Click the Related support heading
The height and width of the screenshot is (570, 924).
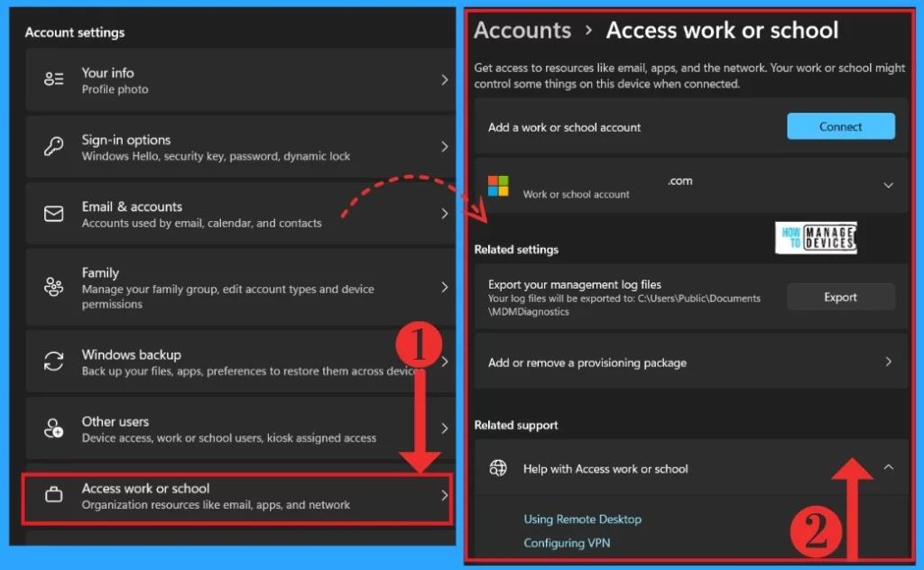[x=515, y=425]
